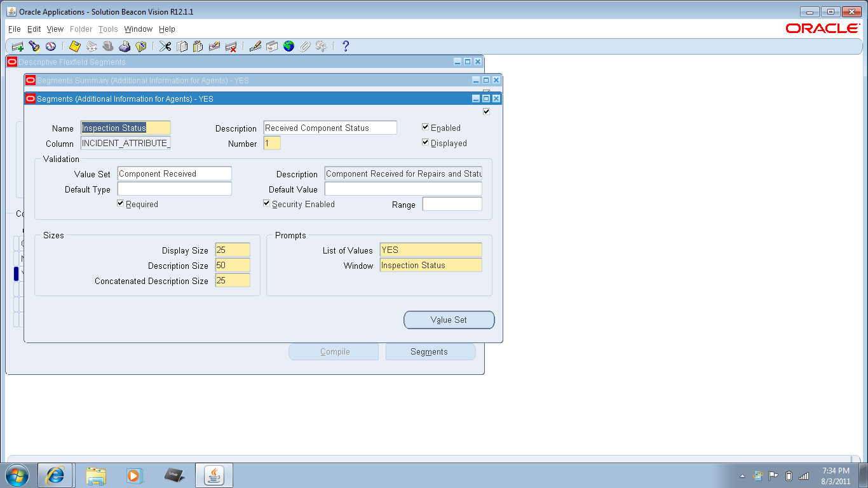Click the Concatenated Description Size field
The image size is (868, 488).
(x=233, y=280)
